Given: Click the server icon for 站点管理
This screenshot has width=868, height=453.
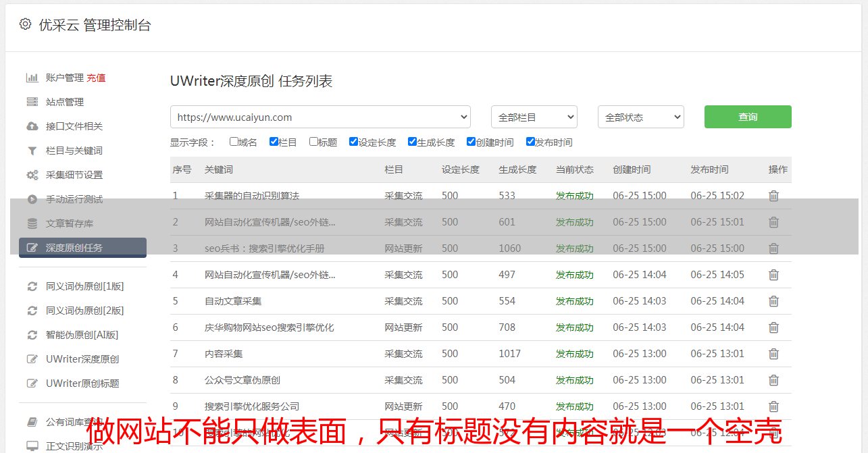Looking at the screenshot, I should [32, 102].
